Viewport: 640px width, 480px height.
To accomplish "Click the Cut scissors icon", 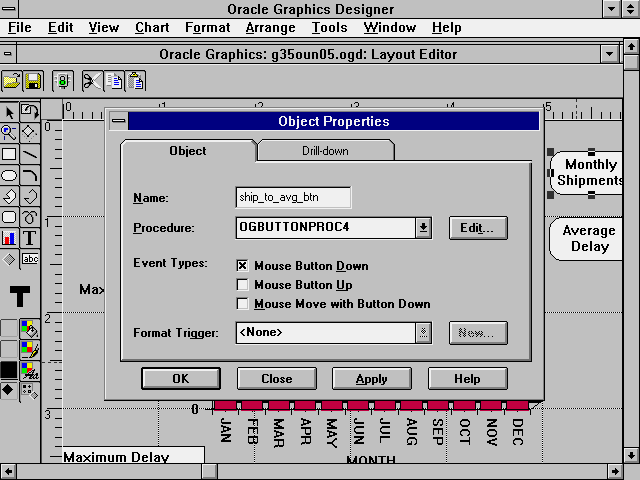I will (91, 81).
